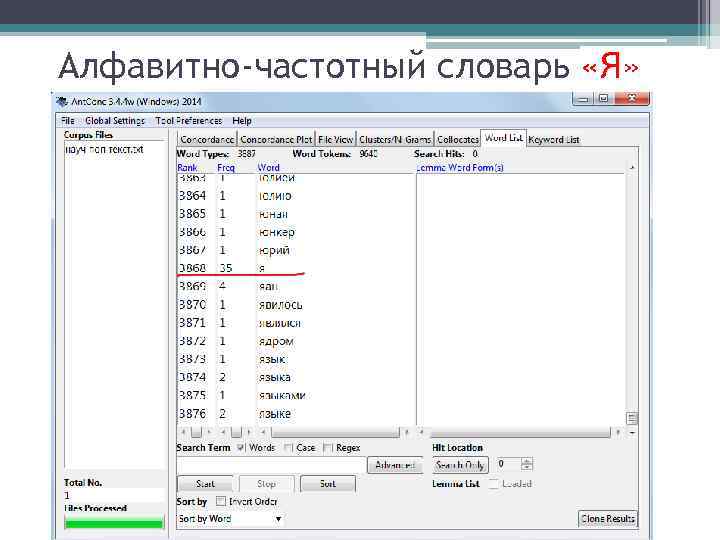Click the Advanced button
Image resolution: width=720 pixels, height=540 pixels.
[x=395, y=465]
